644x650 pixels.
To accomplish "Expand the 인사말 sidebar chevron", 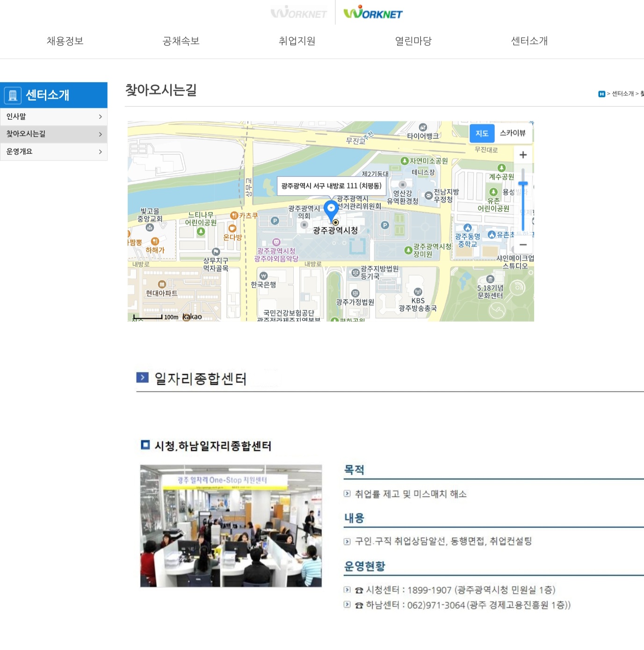I will coord(100,117).
